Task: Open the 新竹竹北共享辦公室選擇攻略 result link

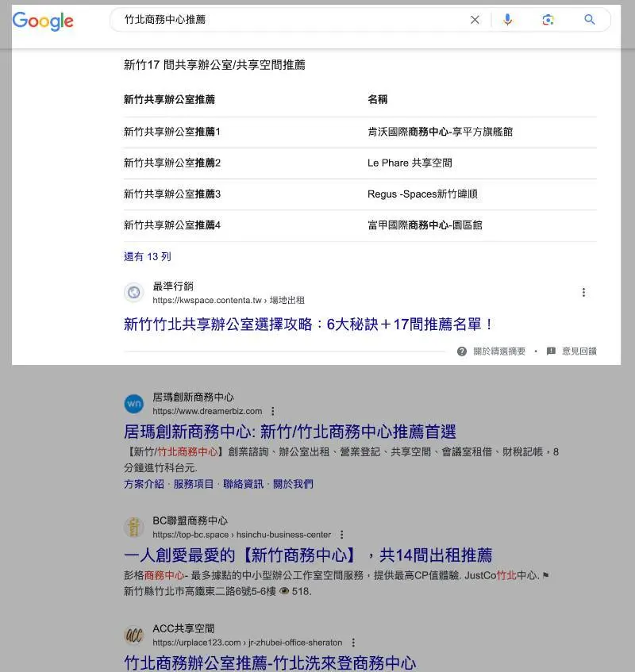Action: pyautogui.click(x=309, y=324)
